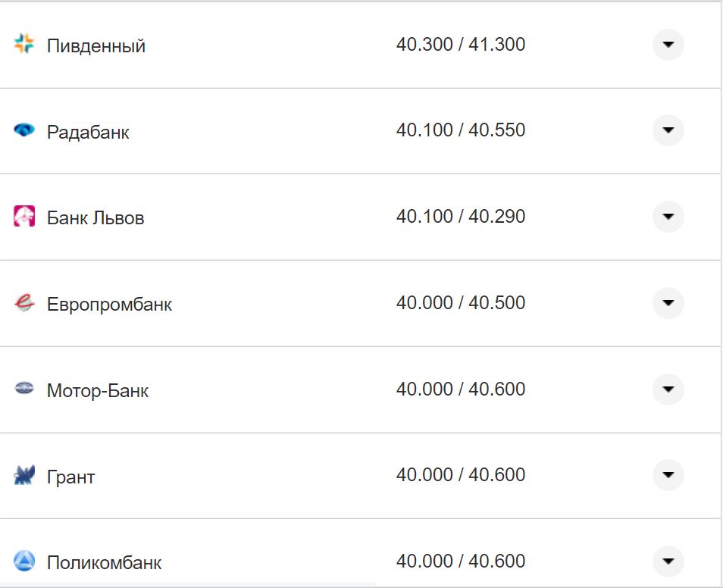Open the Пивденный bank name link

[96, 46]
